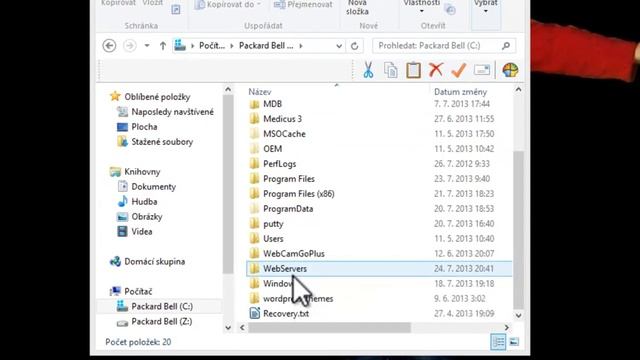This screenshot has height=360, width=640.
Task: Click Kopírovat do ribbon button
Action: pos(228,5)
